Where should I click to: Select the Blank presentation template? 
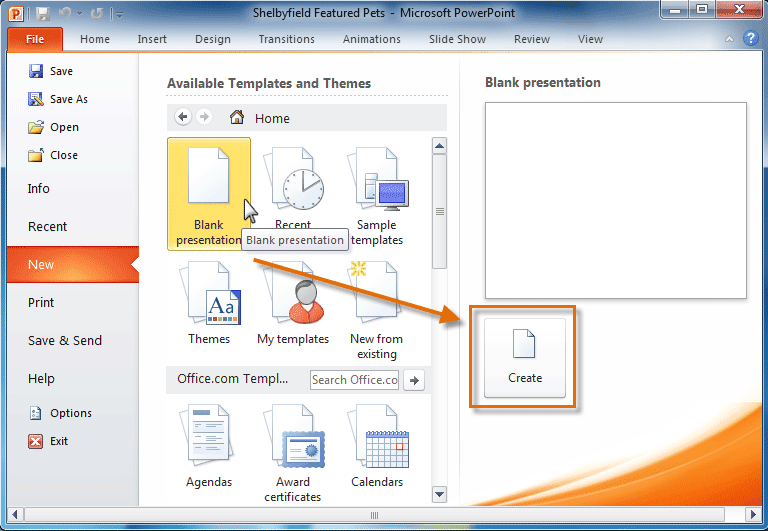tap(209, 194)
